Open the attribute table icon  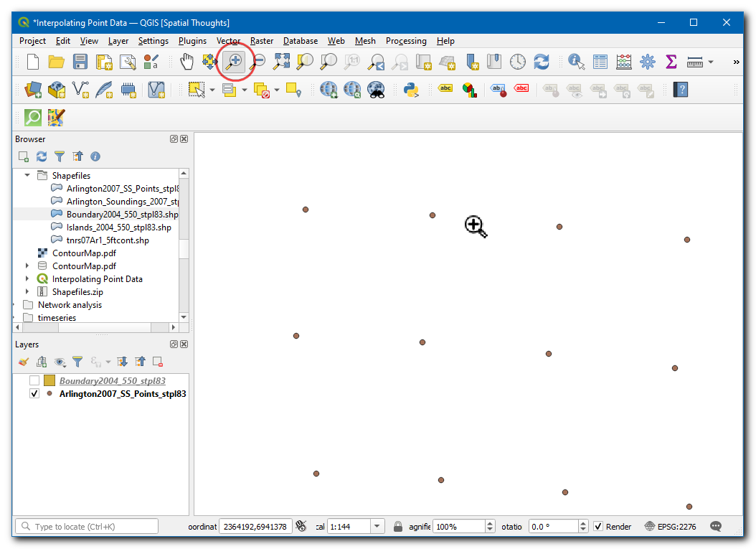600,62
